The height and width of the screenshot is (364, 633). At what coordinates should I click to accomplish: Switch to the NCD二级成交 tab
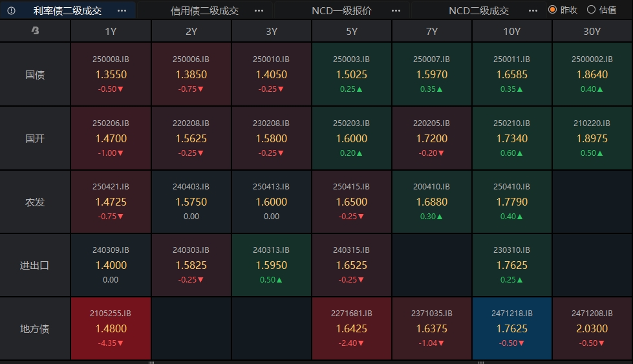(478, 11)
